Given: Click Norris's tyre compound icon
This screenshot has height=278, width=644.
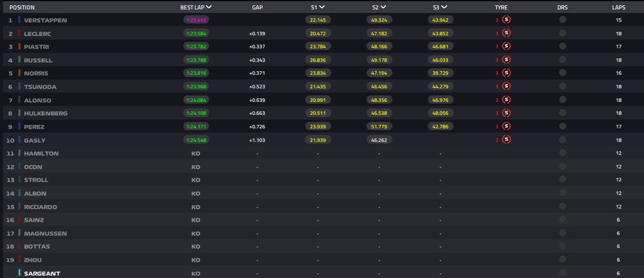Looking at the screenshot, I should pyautogui.click(x=506, y=73).
